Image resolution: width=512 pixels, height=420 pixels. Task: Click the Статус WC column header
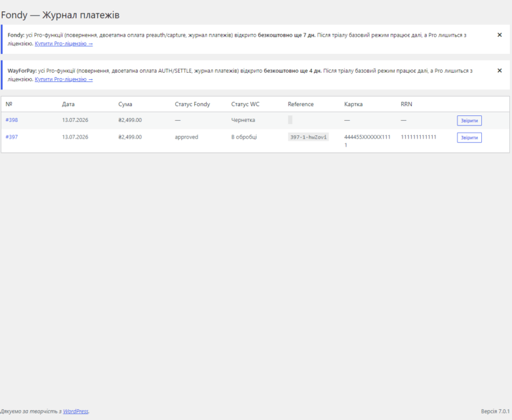[245, 104]
